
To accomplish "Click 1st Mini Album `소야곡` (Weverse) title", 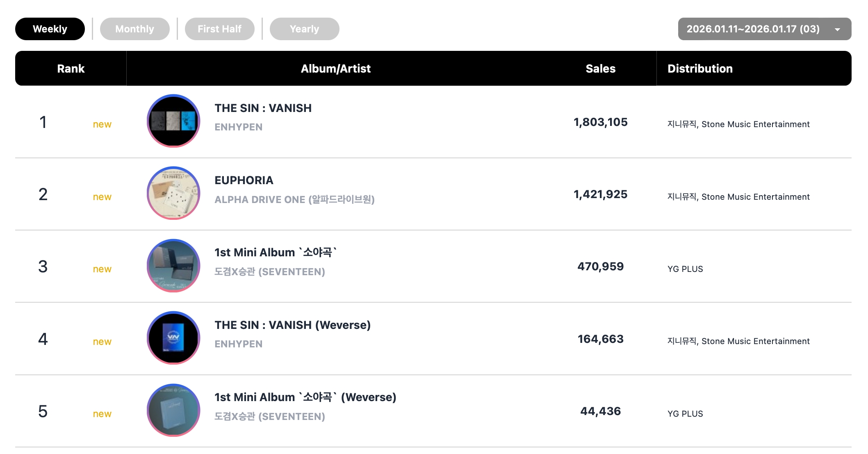I will tap(305, 397).
